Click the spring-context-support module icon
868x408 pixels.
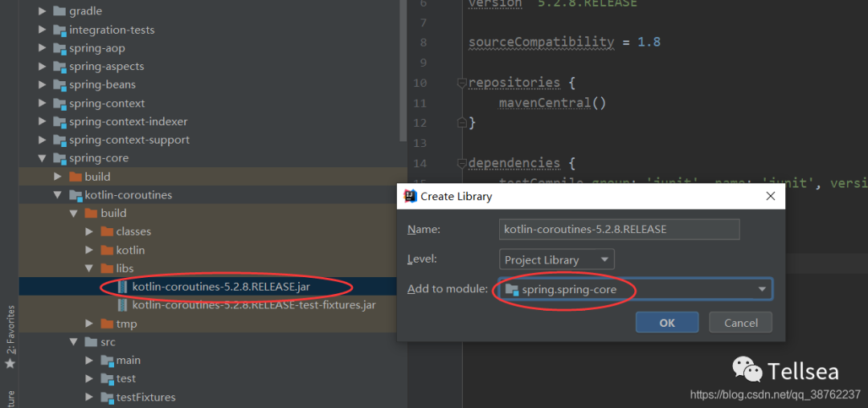point(59,140)
